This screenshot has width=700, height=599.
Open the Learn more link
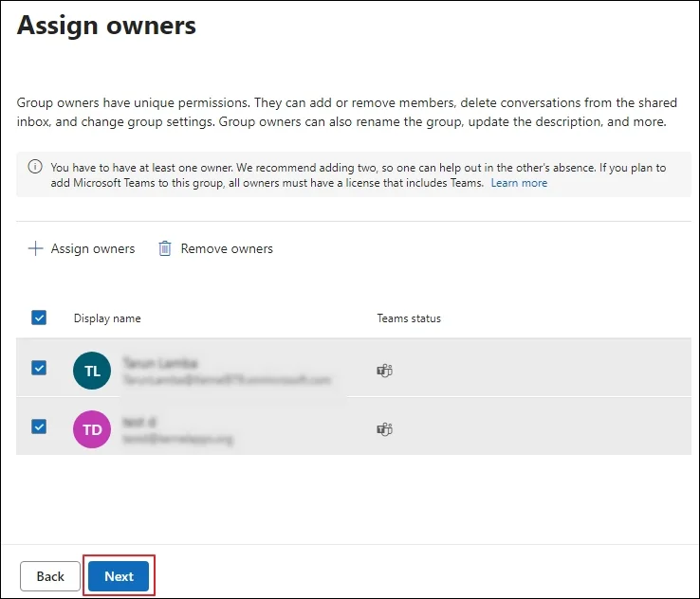pyautogui.click(x=519, y=183)
